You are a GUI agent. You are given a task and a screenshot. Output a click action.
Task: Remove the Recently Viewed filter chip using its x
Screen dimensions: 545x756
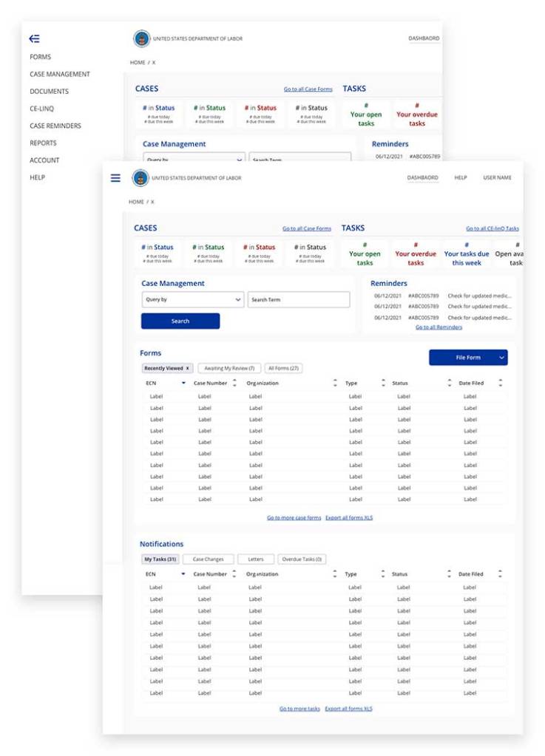[x=187, y=368]
